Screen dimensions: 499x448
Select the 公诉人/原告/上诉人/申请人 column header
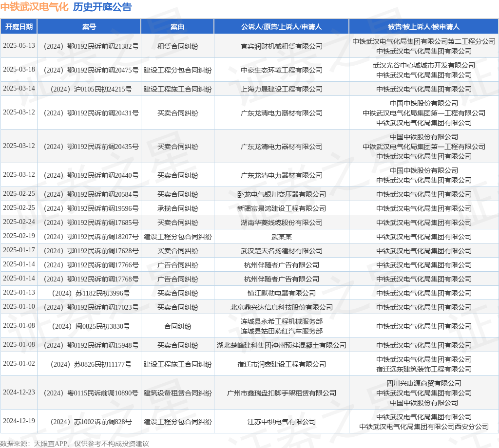tap(281, 27)
